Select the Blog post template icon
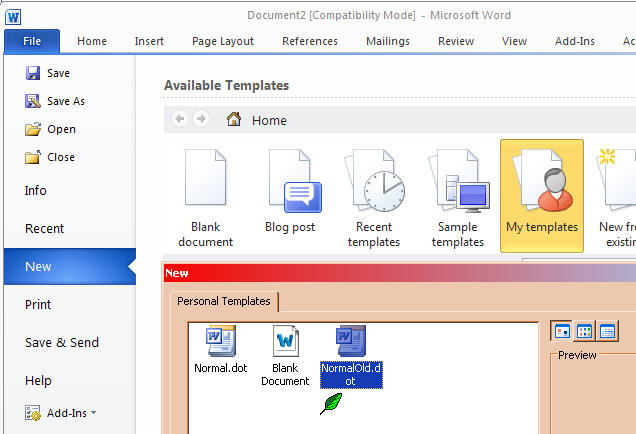 click(x=295, y=181)
